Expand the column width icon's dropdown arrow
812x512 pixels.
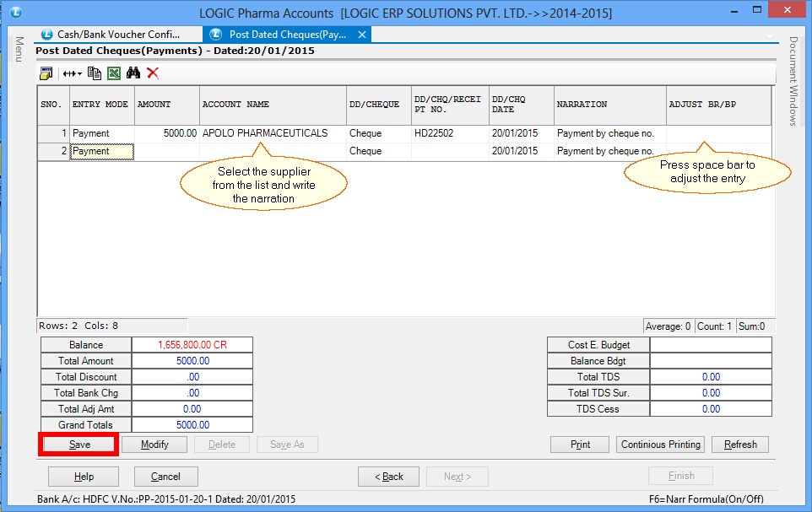click(80, 74)
